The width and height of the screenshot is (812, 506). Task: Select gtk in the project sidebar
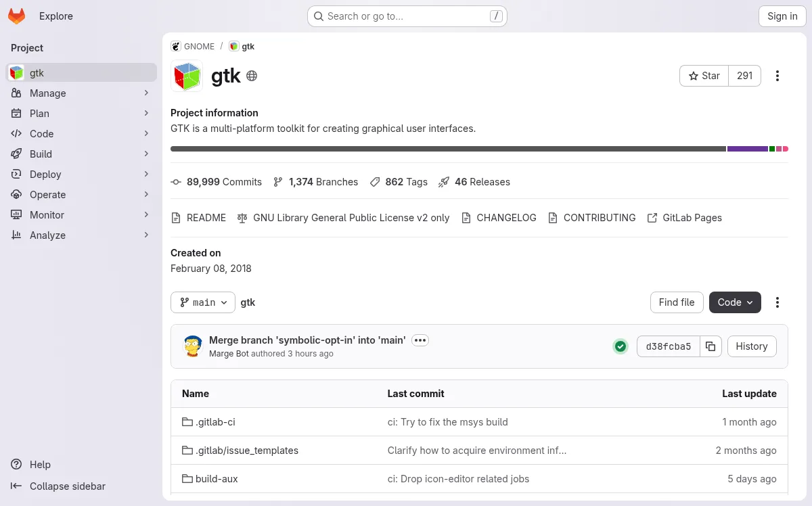81,73
